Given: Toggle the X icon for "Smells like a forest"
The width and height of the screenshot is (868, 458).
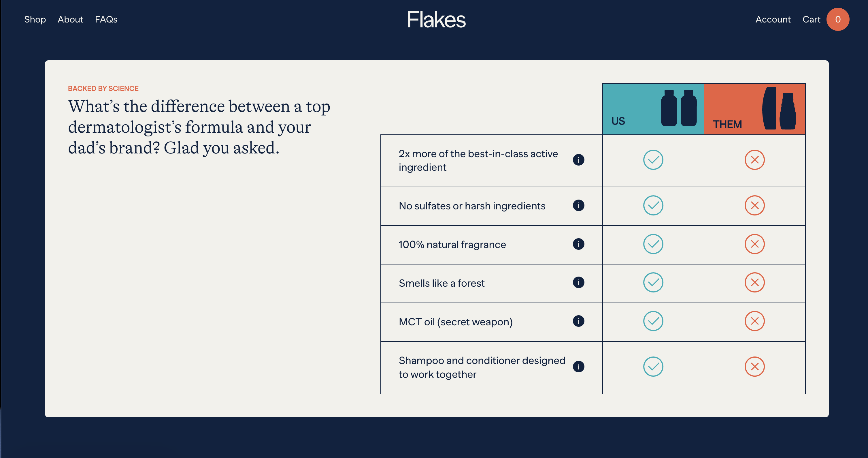Looking at the screenshot, I should point(755,283).
